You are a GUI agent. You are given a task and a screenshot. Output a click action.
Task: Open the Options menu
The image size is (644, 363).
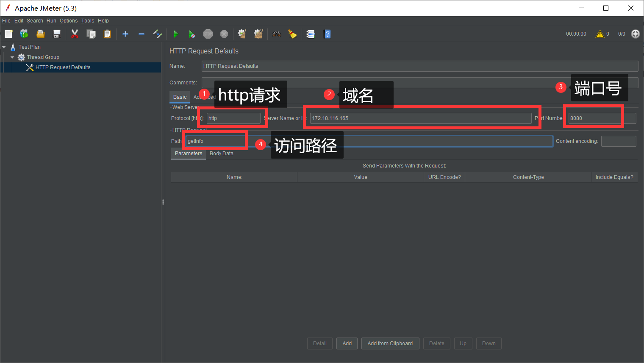point(69,21)
